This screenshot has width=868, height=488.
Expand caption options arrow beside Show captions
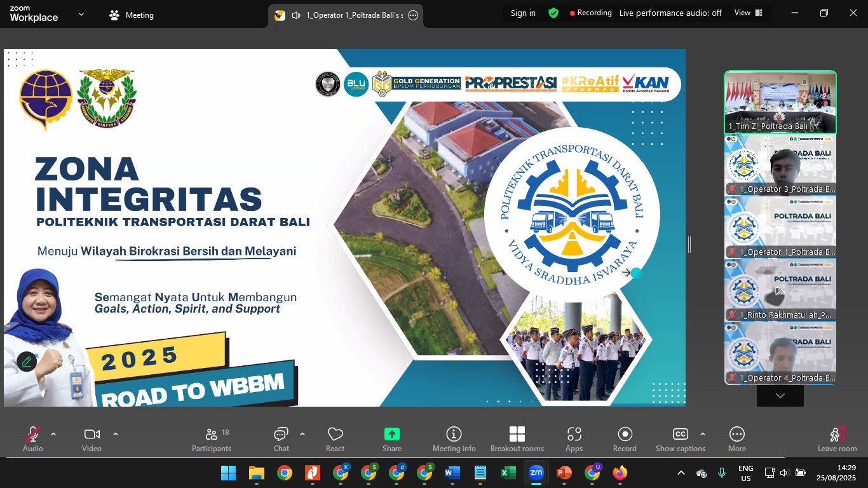[702, 435]
